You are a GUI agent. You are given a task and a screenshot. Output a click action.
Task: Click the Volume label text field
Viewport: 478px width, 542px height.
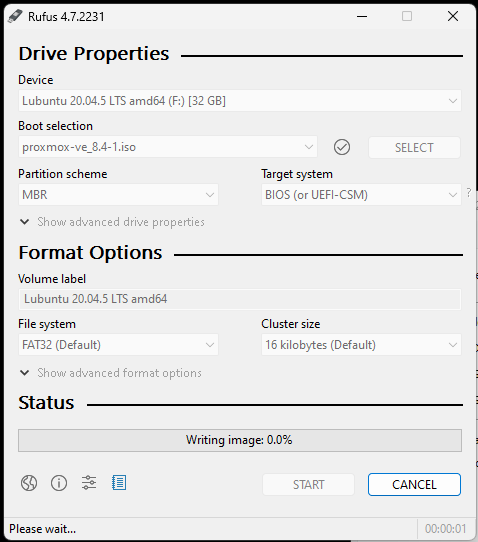click(x=240, y=299)
